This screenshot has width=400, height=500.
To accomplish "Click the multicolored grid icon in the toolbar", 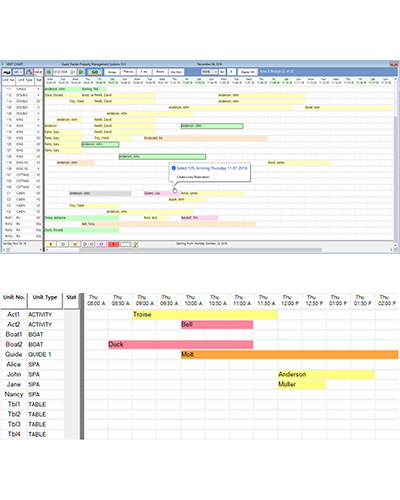I will point(29,72).
